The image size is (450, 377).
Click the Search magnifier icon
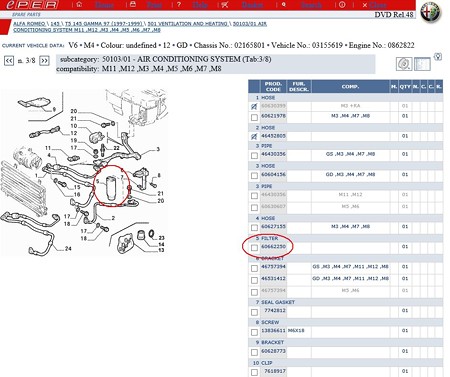(284, 5)
